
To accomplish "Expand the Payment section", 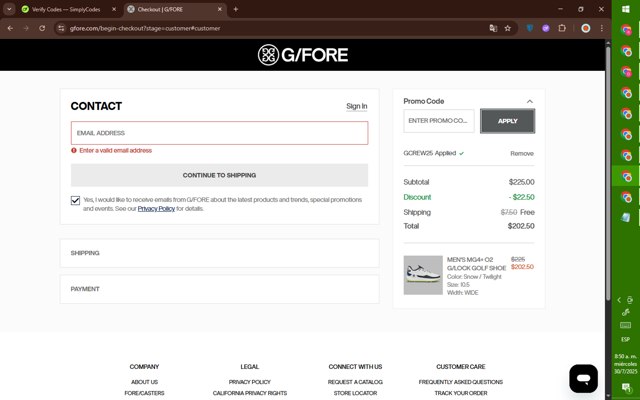I will [x=220, y=289].
